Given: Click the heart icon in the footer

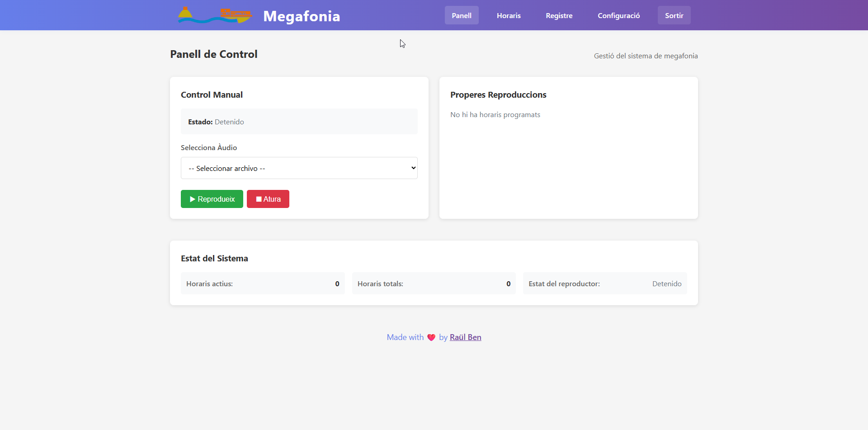Looking at the screenshot, I should point(431,337).
